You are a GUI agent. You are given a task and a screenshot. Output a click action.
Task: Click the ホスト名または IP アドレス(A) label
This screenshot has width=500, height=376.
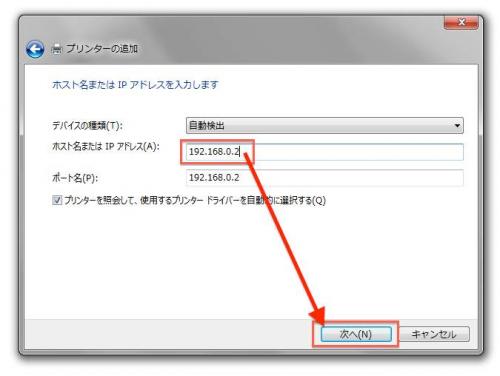[x=106, y=146]
